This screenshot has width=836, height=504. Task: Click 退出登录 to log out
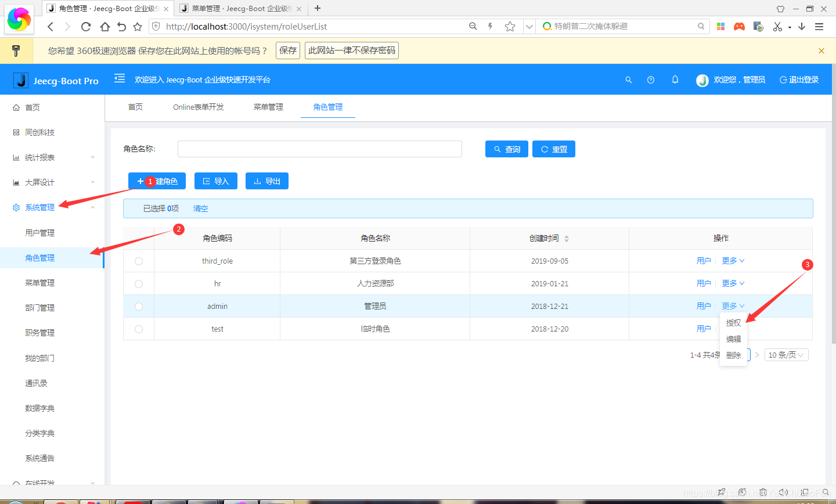pyautogui.click(x=799, y=80)
